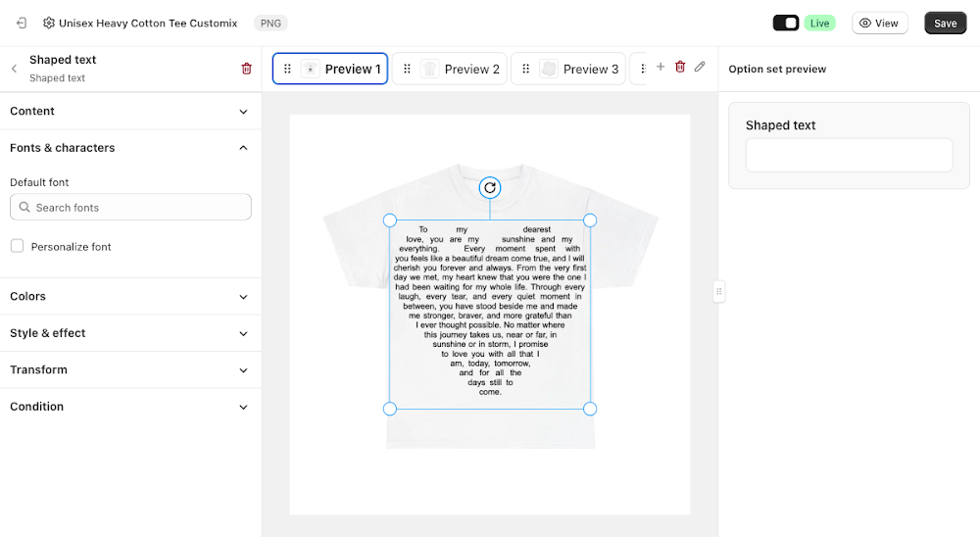This screenshot has height=537, width=980.
Task: Collapse the Fonts & characters section
Action: 130,148
